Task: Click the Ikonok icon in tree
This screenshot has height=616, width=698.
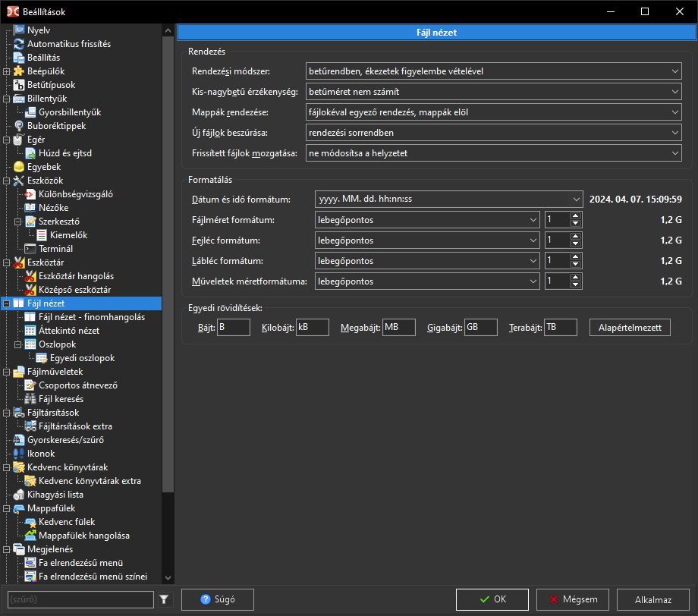Action: 19,454
